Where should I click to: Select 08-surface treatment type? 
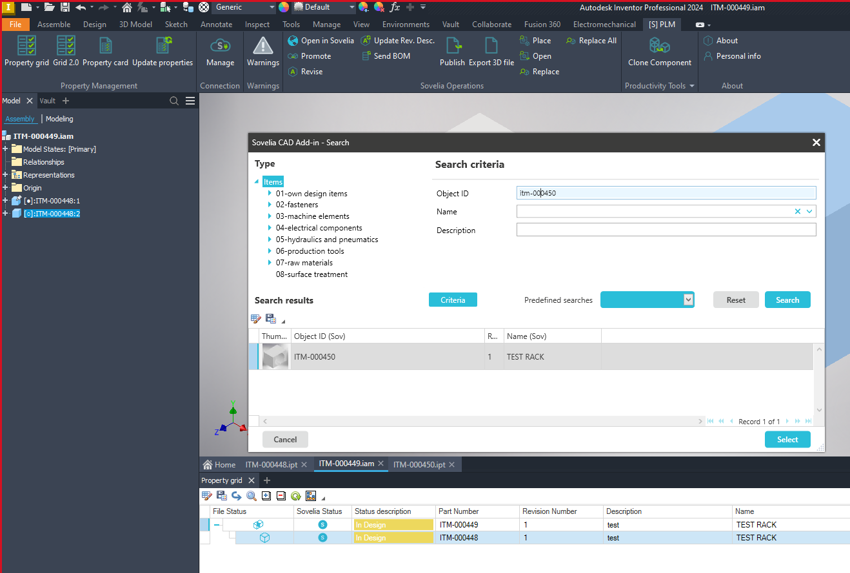point(311,274)
